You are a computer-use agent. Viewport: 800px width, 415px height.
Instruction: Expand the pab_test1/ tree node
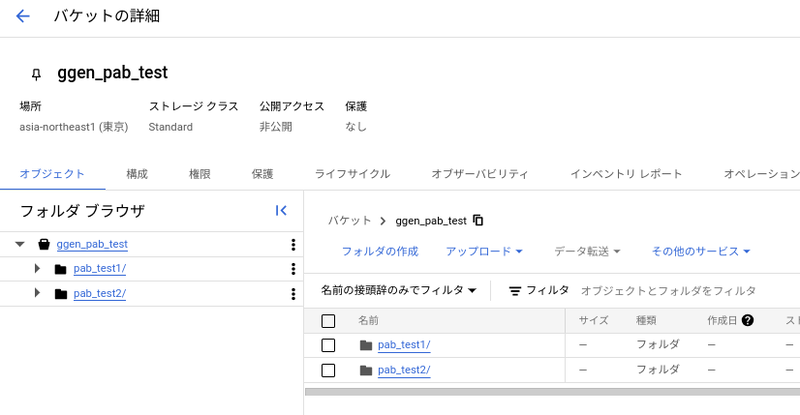point(37,268)
